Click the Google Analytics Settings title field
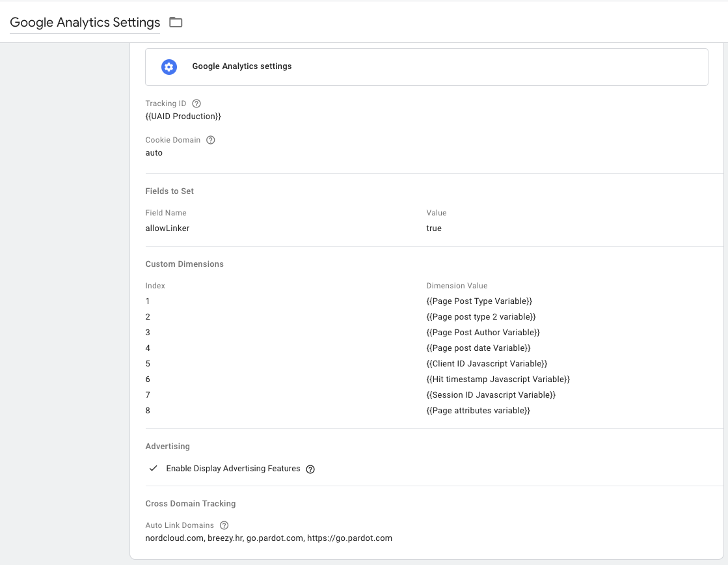Screen dimensions: 728x565 tap(85, 22)
